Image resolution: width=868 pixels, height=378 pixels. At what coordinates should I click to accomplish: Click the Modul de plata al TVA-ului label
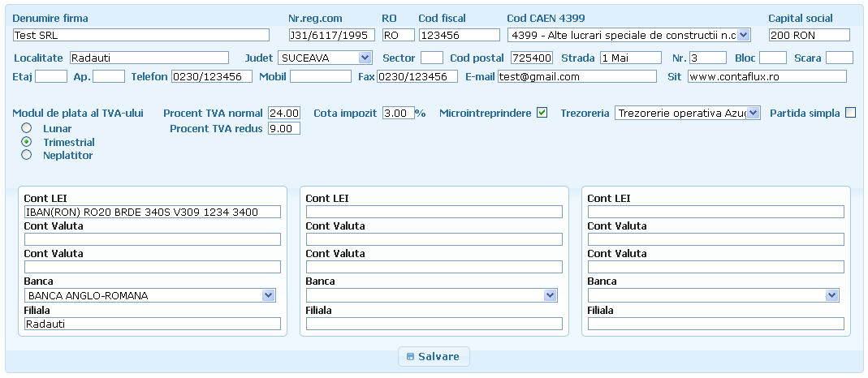(x=78, y=114)
